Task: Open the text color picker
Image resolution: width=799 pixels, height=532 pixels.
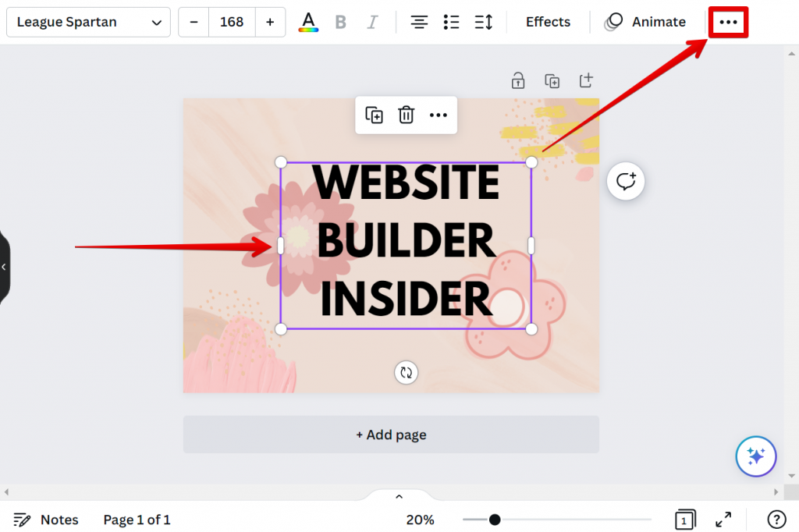Action: (x=307, y=21)
